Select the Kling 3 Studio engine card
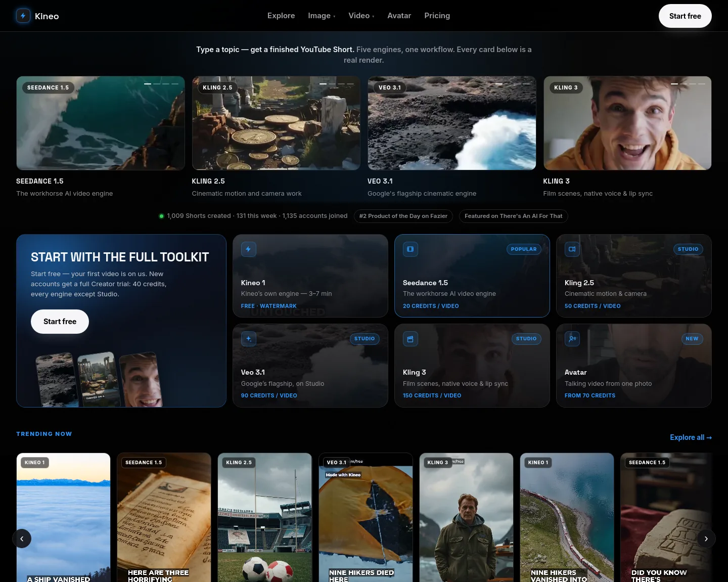The height and width of the screenshot is (582, 728). (472, 366)
